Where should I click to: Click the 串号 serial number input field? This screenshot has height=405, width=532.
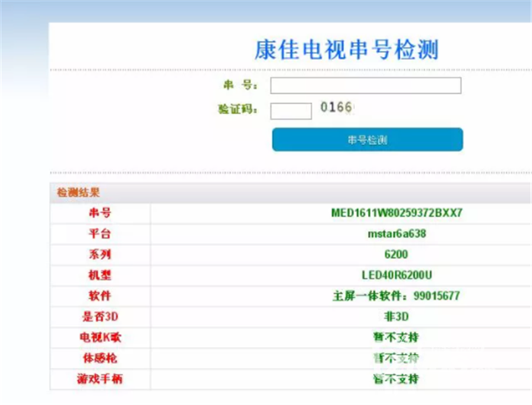pyautogui.click(x=366, y=85)
